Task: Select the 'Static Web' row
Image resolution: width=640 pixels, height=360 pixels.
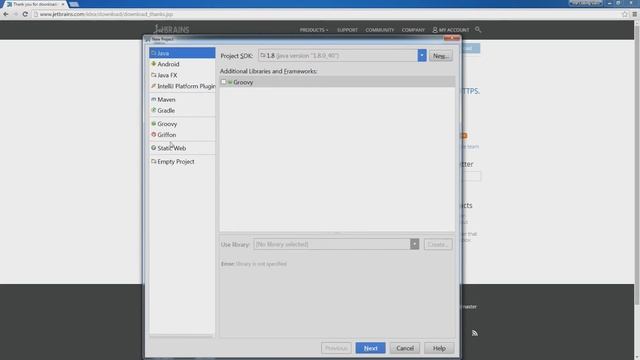Action: (x=182, y=148)
